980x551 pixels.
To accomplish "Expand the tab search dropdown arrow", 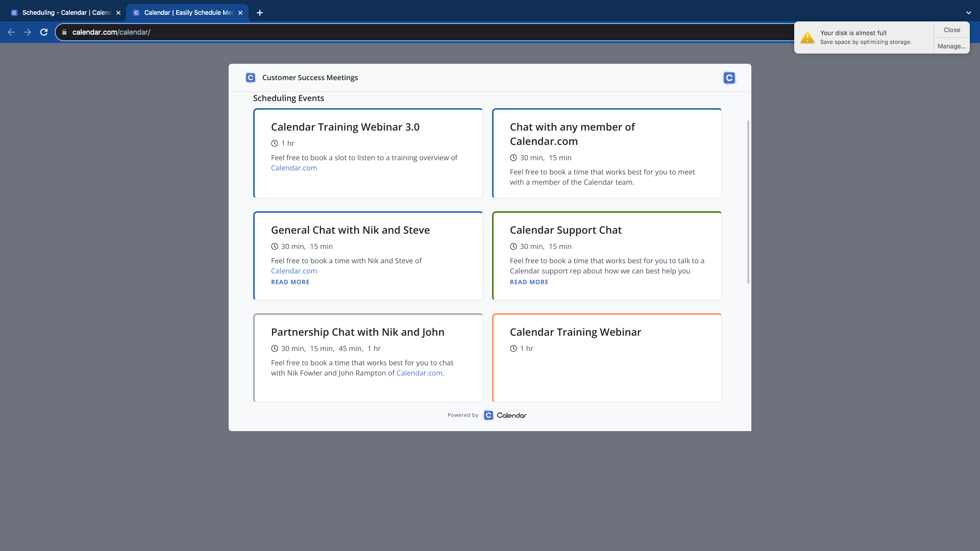I will [968, 13].
